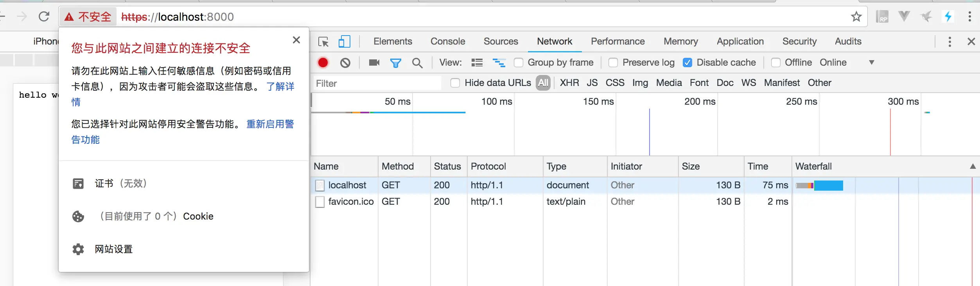The height and width of the screenshot is (286, 980).
Task: Open DevTools customize menu (three dots)
Action: [x=949, y=42]
